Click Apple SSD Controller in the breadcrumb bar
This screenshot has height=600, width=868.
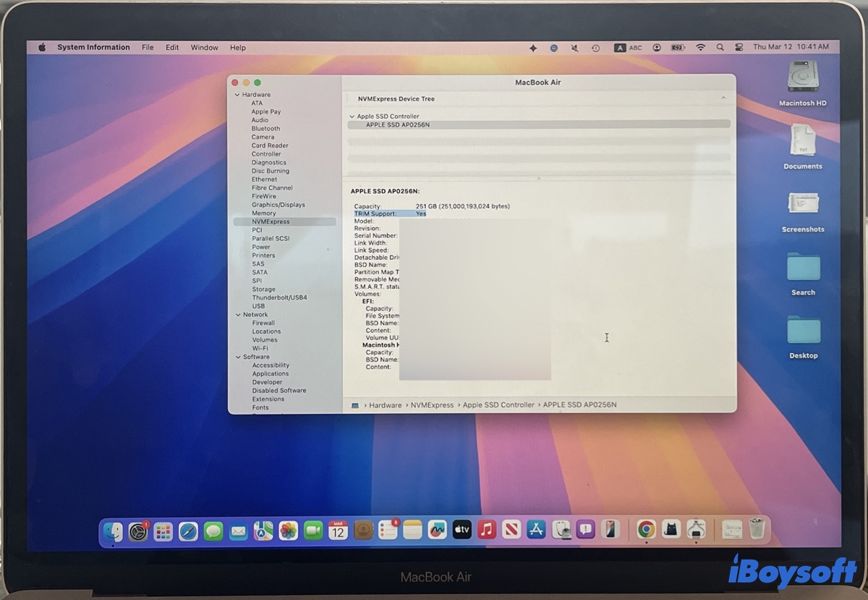[498, 405]
